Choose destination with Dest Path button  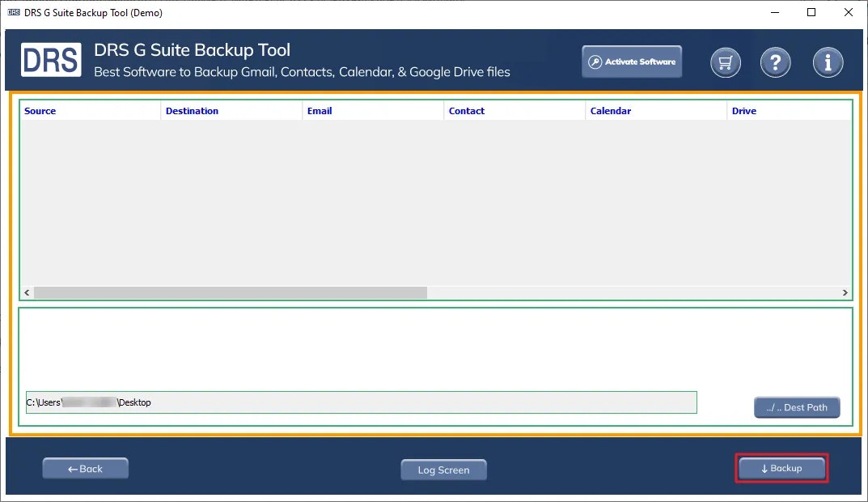pos(797,407)
